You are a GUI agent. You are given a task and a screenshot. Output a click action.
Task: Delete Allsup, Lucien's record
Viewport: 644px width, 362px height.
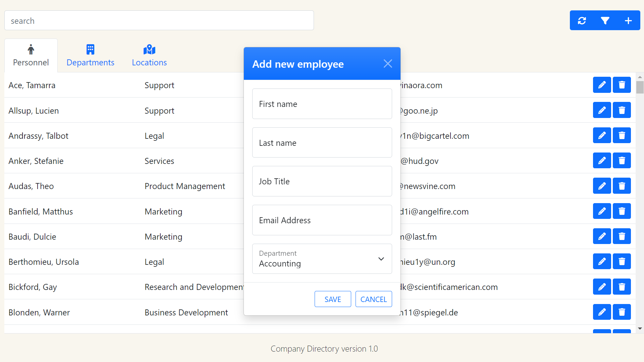[x=622, y=110]
